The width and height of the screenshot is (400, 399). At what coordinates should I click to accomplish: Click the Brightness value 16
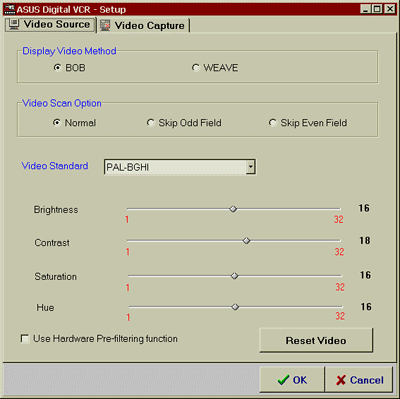pos(364,208)
